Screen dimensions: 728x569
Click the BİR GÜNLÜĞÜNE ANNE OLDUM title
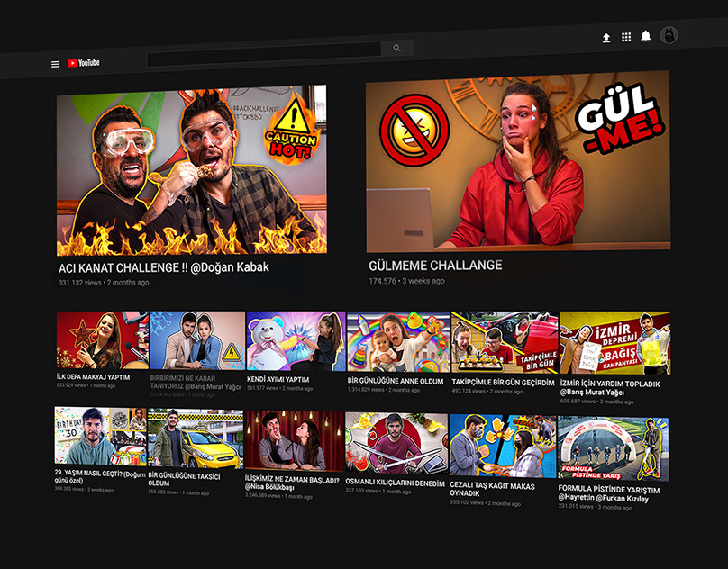(x=396, y=381)
